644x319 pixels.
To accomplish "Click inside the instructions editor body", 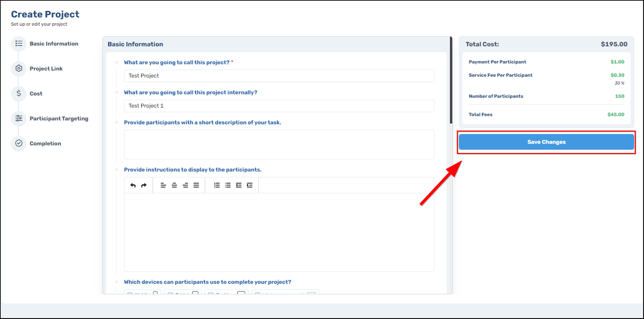I will (279, 232).
